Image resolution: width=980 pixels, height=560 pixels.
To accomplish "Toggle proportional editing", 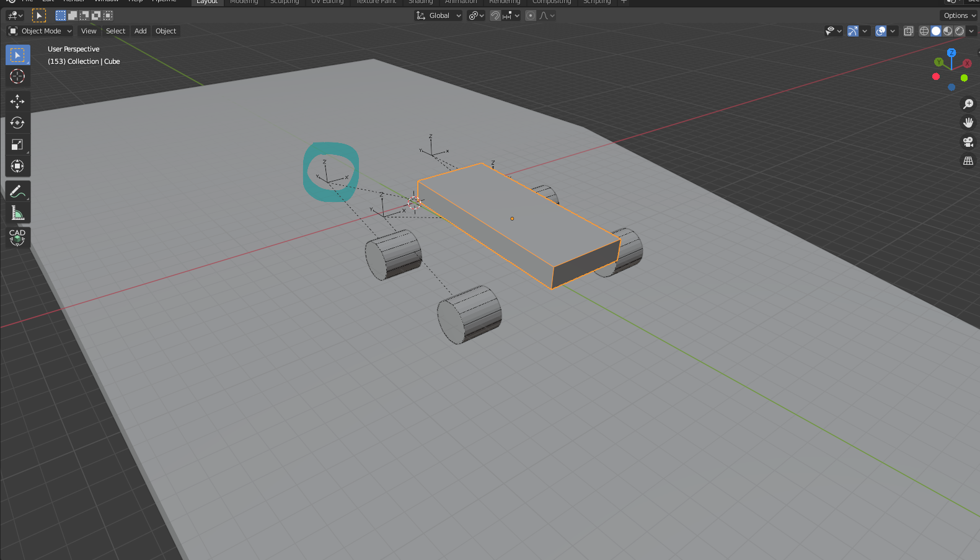I will point(531,15).
